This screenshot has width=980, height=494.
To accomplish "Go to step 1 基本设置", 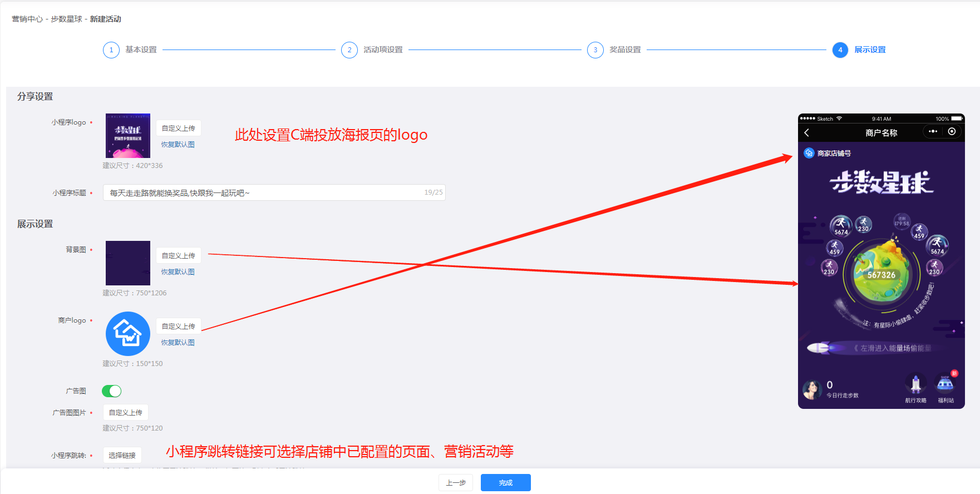I will pos(111,50).
